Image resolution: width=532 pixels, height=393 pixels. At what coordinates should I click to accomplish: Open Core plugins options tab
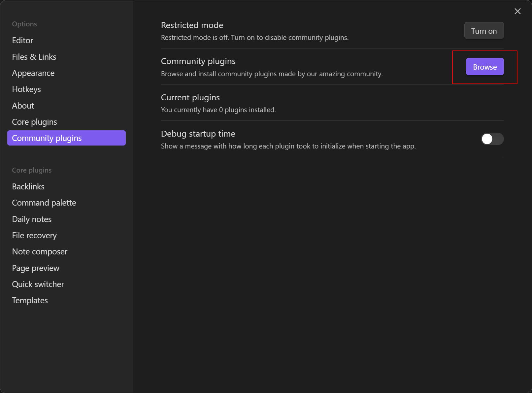[x=66, y=122]
